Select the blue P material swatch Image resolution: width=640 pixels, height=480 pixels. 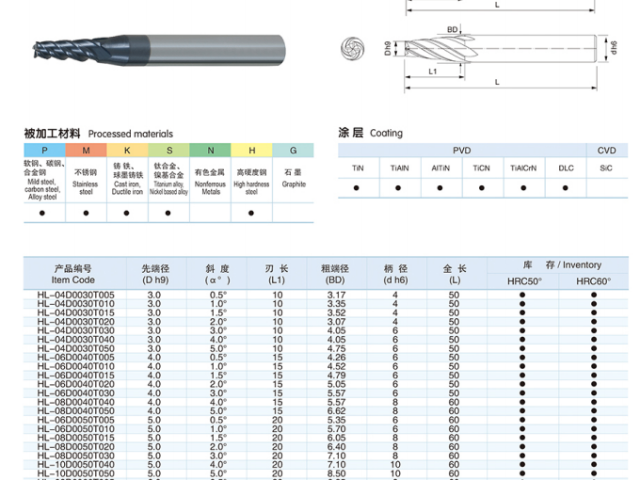tap(43, 150)
